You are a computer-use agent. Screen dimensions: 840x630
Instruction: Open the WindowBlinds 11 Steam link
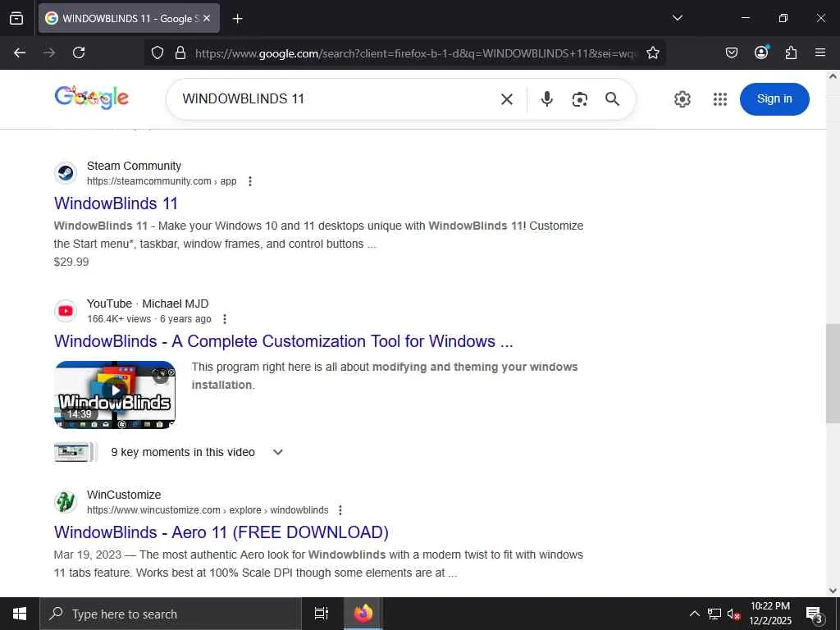(x=116, y=203)
